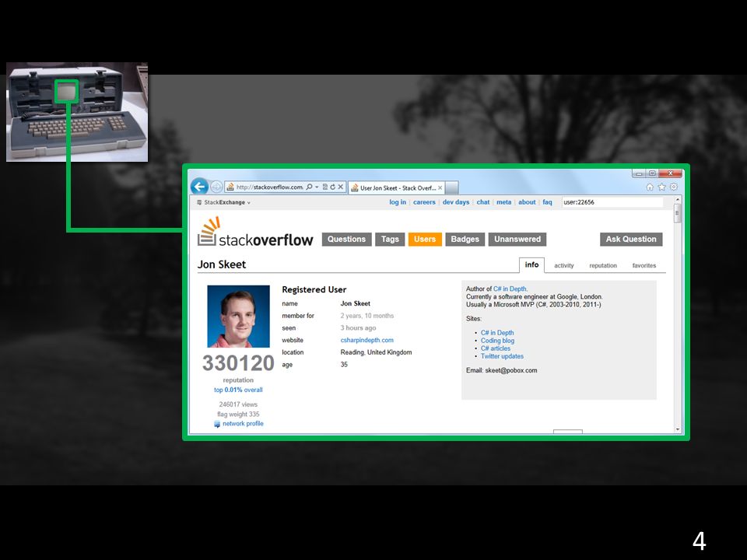Click the 246017 views text
This screenshot has width=747, height=560.
tap(238, 404)
